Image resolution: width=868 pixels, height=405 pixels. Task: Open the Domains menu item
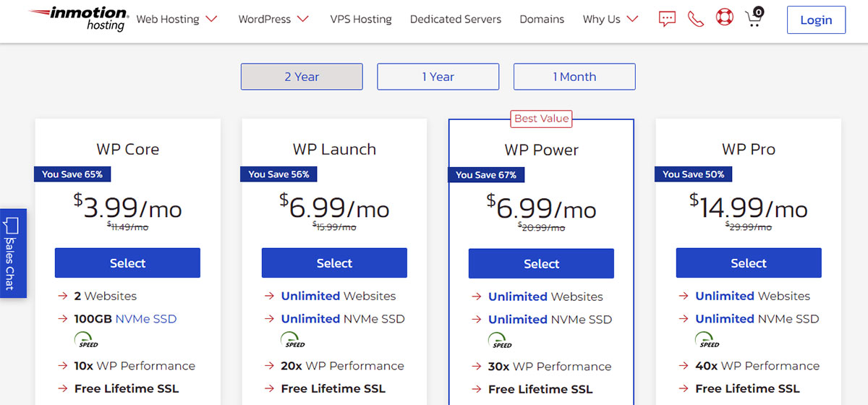click(542, 20)
